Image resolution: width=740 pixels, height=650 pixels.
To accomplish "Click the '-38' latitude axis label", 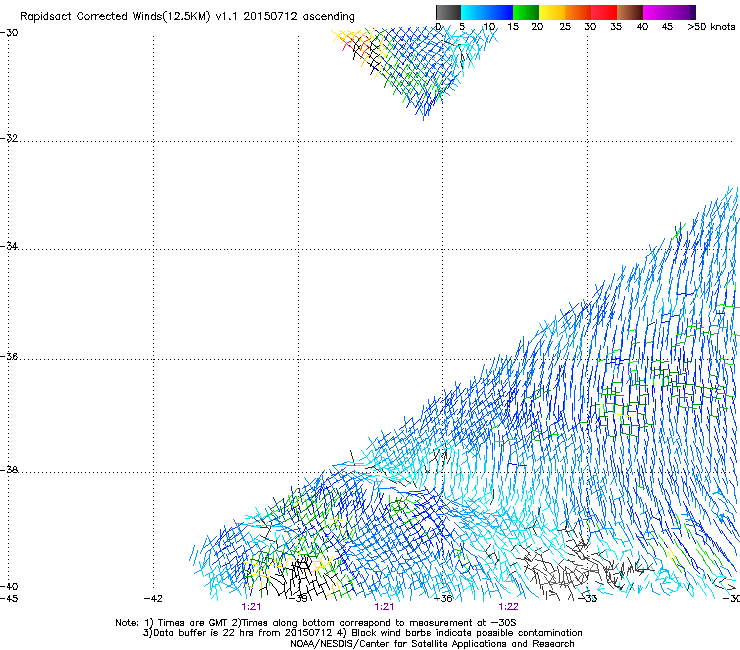I will click(9, 470).
